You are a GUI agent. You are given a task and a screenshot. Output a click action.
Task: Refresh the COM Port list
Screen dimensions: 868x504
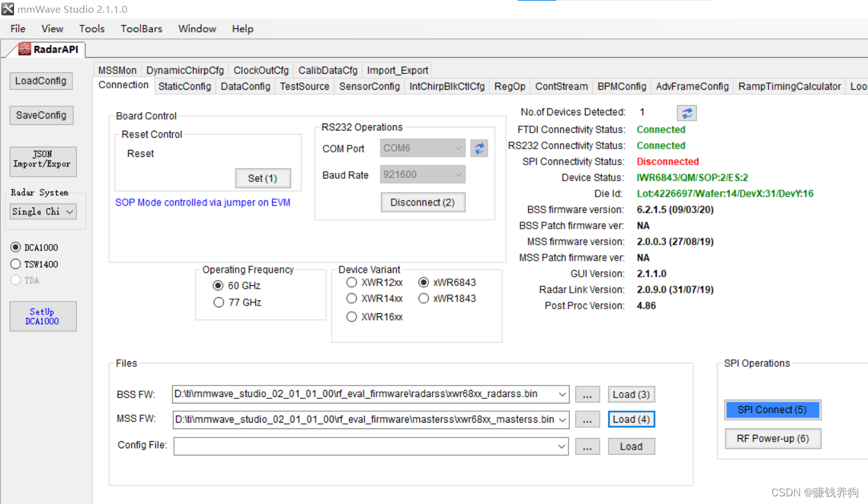pyautogui.click(x=479, y=148)
